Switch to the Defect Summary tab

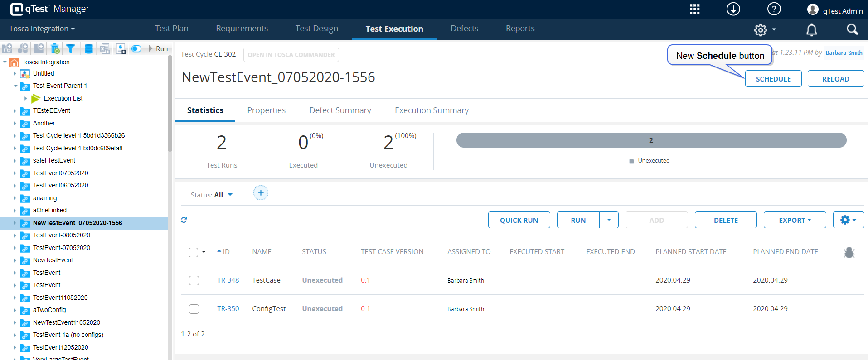pyautogui.click(x=340, y=110)
